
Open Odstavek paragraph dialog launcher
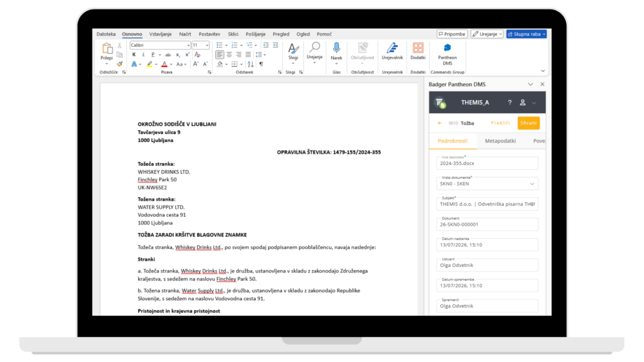(x=279, y=73)
